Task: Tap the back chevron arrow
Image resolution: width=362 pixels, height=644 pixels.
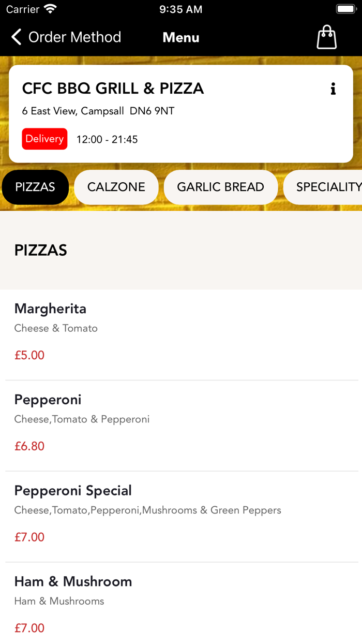Action: point(16,37)
